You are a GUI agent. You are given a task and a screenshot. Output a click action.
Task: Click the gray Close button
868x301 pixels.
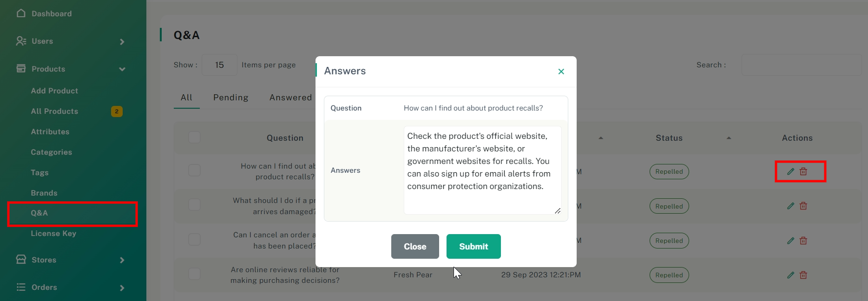pos(415,247)
